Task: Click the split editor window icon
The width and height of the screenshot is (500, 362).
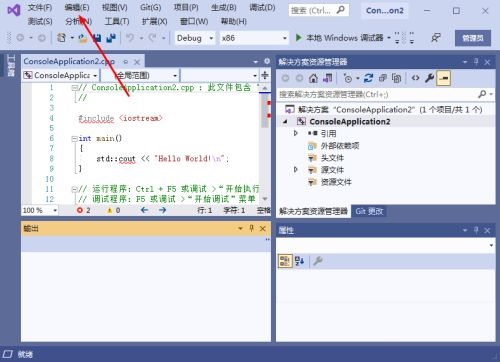Action: point(265,75)
